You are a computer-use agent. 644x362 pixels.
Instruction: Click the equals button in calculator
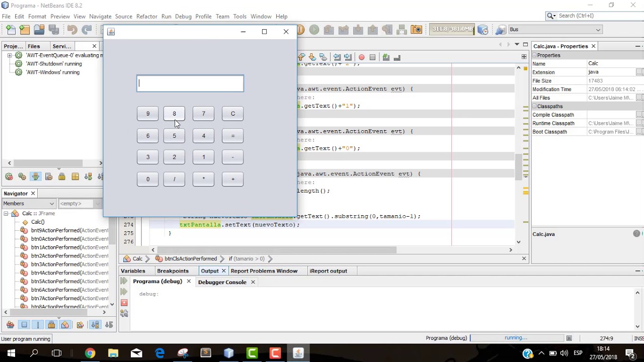coord(232,136)
